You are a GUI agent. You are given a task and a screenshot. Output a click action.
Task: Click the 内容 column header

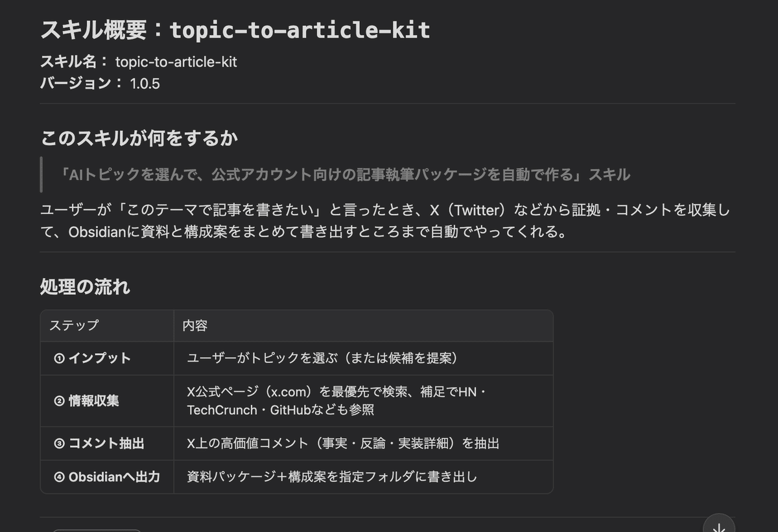point(194,325)
